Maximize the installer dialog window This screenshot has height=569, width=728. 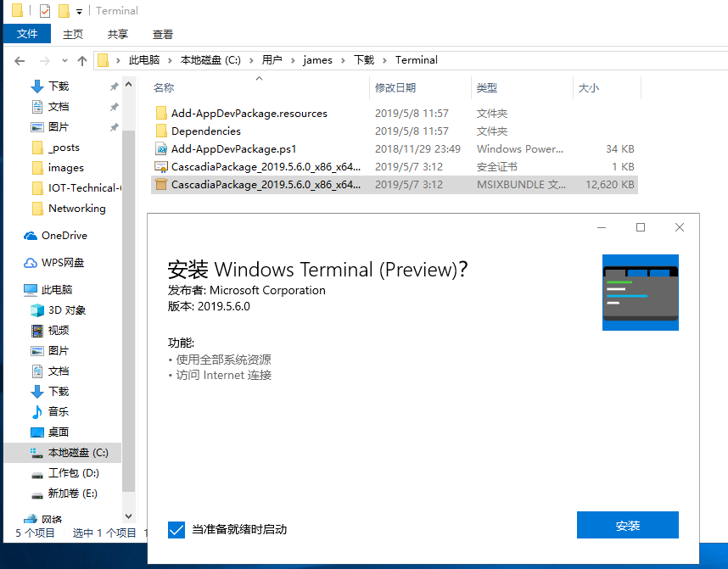coord(641,227)
